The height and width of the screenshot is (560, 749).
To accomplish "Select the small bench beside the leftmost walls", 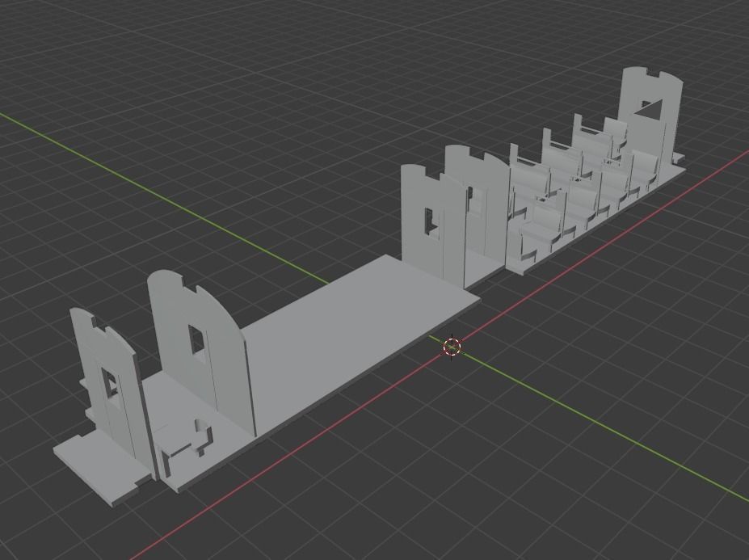I will (183, 446).
